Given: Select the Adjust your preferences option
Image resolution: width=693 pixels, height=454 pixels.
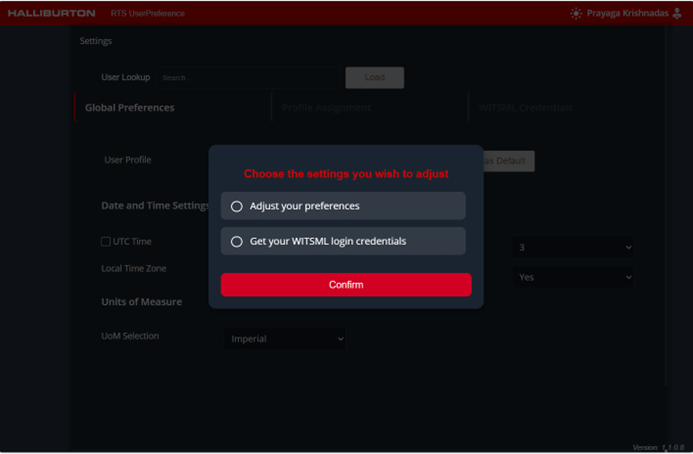Looking at the screenshot, I should tap(237, 206).
